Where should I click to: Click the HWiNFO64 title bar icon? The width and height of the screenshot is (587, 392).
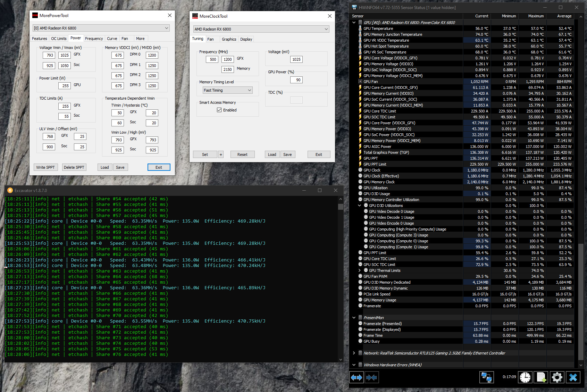(354, 7)
